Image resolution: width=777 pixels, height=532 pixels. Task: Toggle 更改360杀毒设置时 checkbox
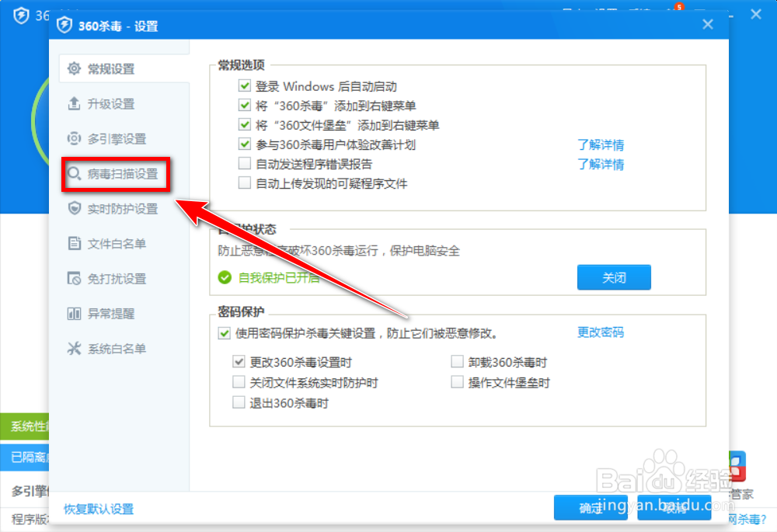pyautogui.click(x=239, y=362)
